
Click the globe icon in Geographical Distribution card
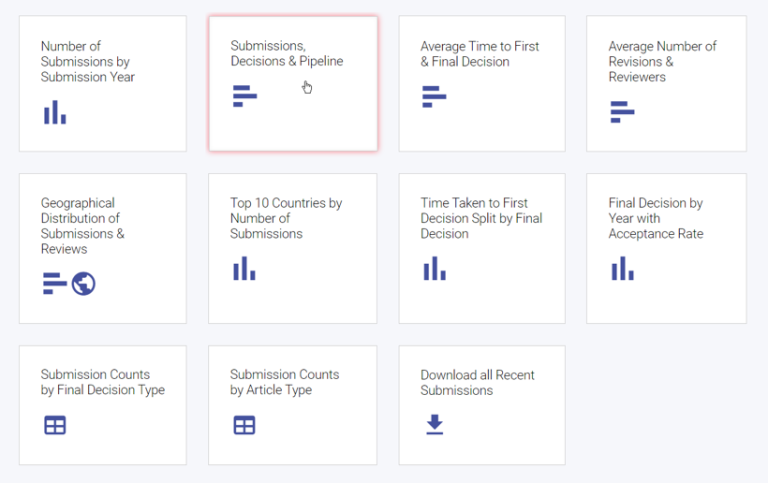[x=84, y=284]
